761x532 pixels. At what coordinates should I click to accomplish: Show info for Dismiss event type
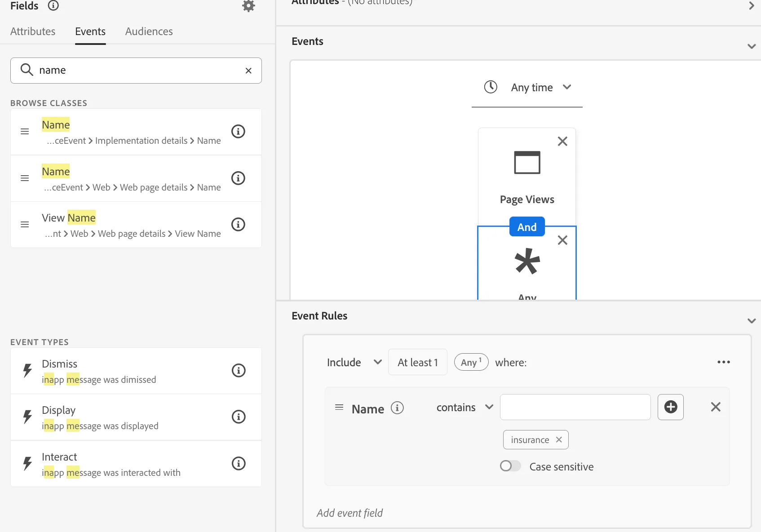tap(239, 370)
